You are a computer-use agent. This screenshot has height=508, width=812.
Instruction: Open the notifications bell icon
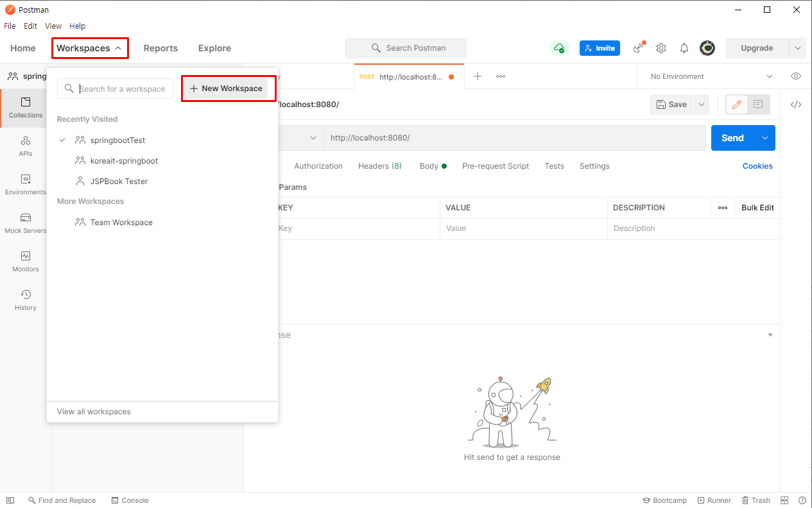pyautogui.click(x=684, y=48)
